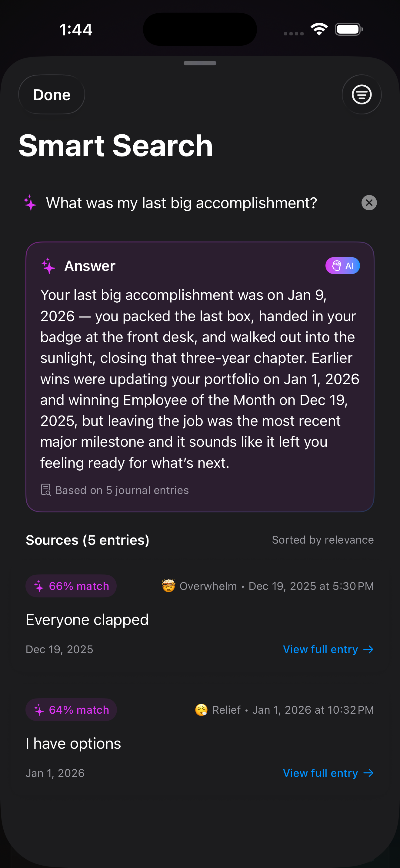This screenshot has width=400, height=868.
Task: Tap the 64% match badge
Action: (71, 710)
